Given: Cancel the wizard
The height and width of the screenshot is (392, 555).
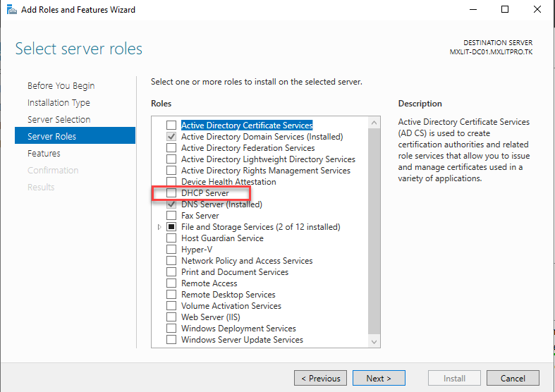Looking at the screenshot, I should coord(513,379).
